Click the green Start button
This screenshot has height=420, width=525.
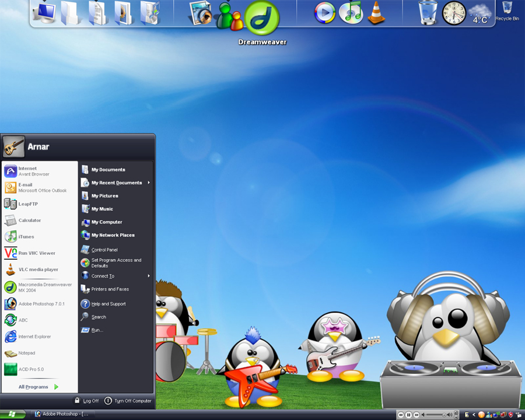tap(13, 415)
